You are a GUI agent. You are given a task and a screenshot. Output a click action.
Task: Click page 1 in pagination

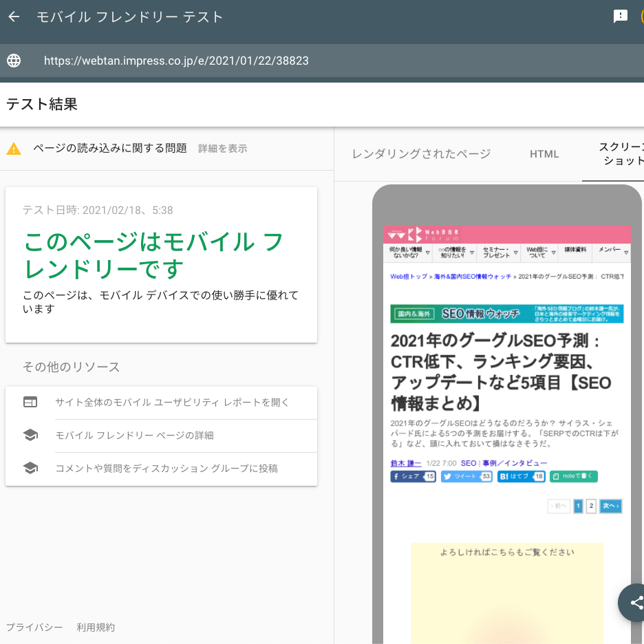point(578,506)
